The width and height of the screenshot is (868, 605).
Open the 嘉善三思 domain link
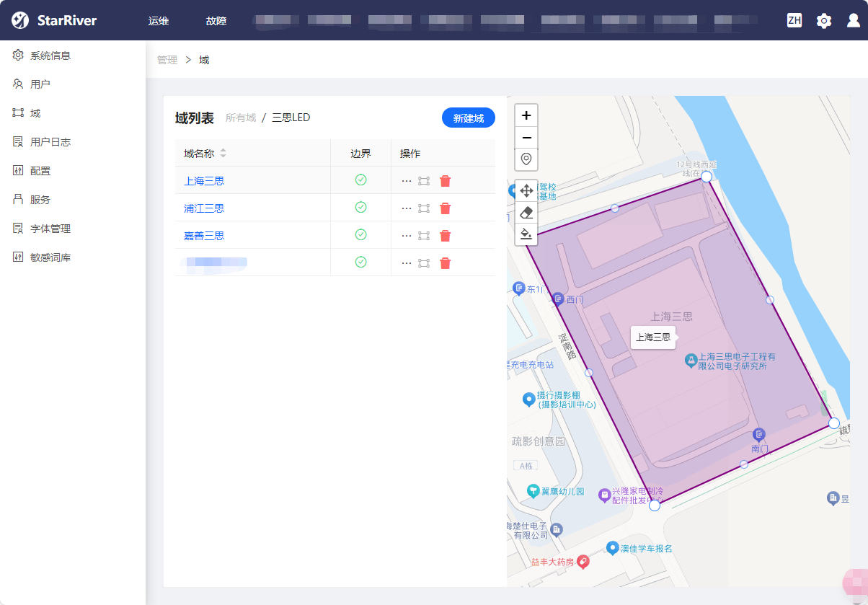click(204, 236)
